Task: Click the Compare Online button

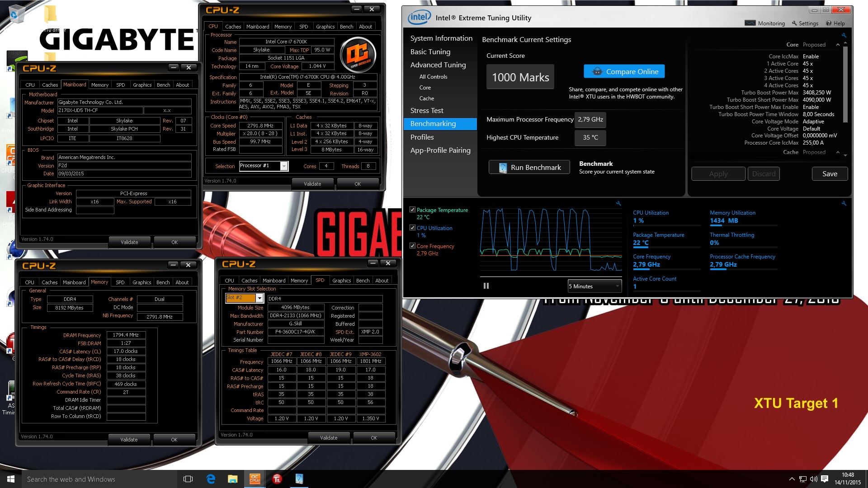Action: pos(624,71)
